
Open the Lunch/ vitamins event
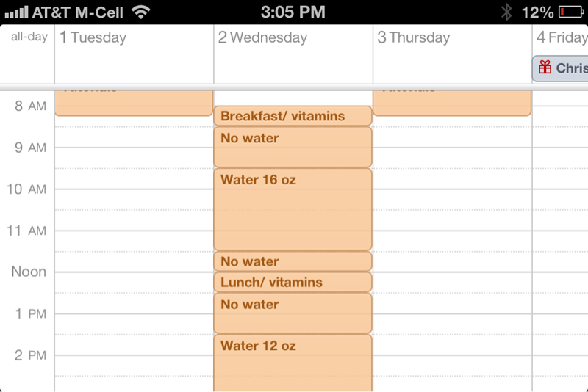click(x=293, y=282)
